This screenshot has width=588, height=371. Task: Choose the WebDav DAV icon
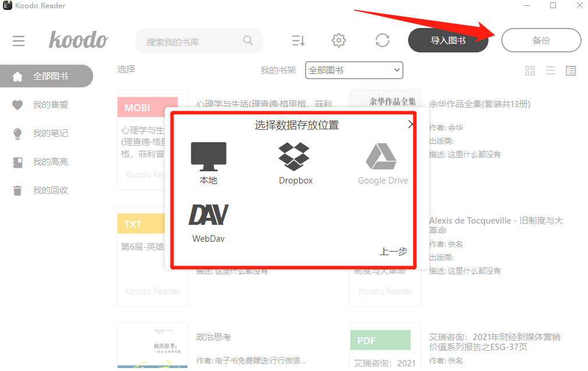[x=208, y=214]
